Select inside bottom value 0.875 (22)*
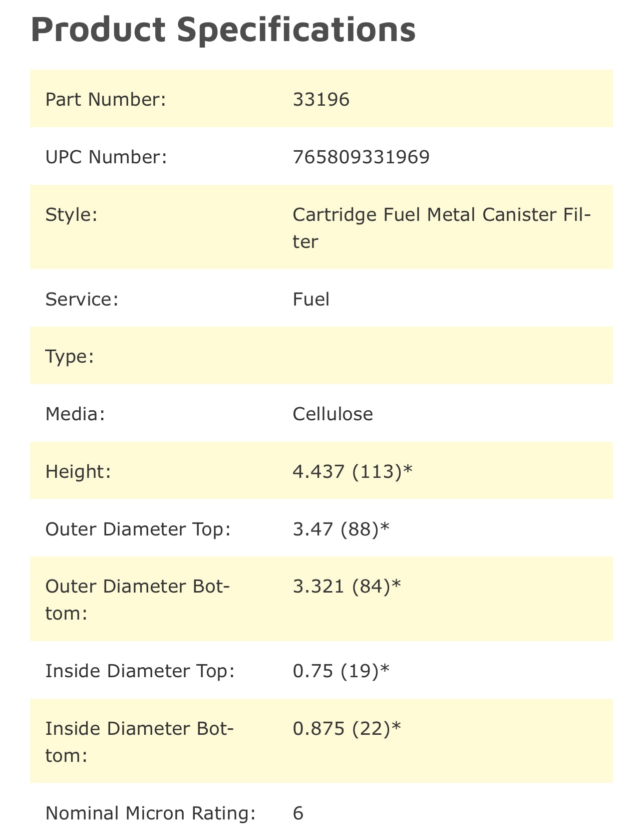This screenshot has height=840, width=643. point(347,728)
